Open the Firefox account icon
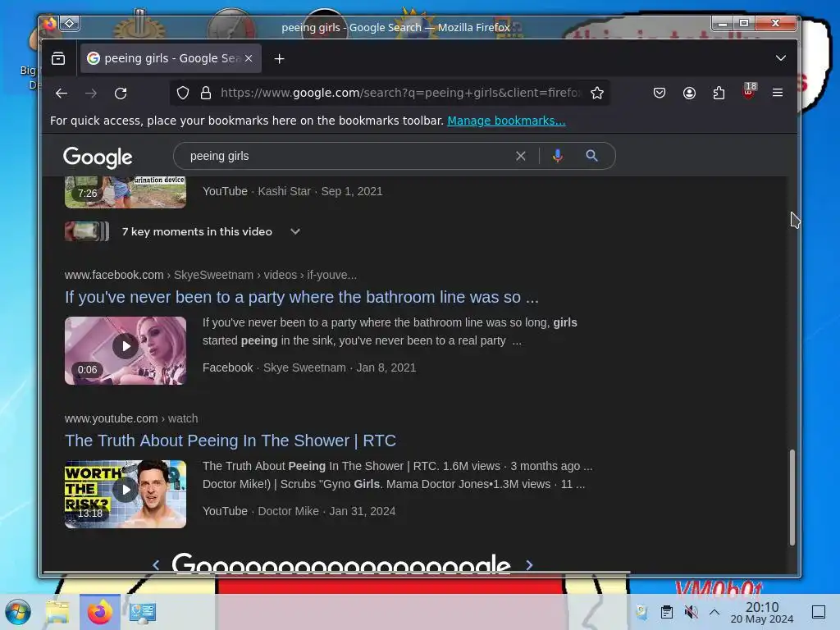The image size is (840, 630). (x=689, y=94)
